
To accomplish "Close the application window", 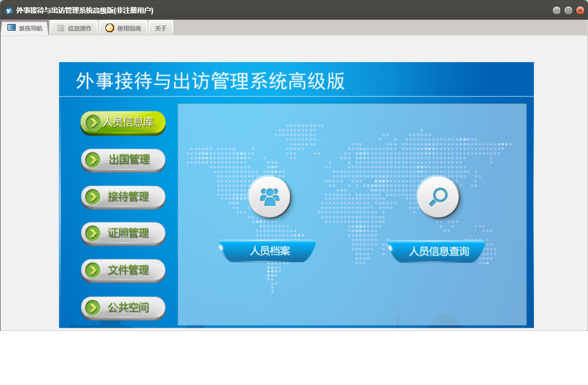I will pyautogui.click(x=580, y=10).
